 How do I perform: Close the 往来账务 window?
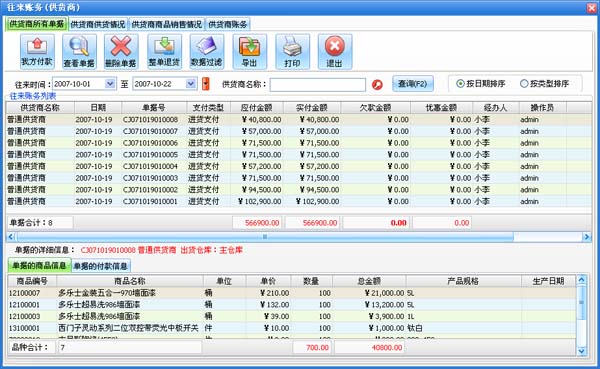pos(592,8)
